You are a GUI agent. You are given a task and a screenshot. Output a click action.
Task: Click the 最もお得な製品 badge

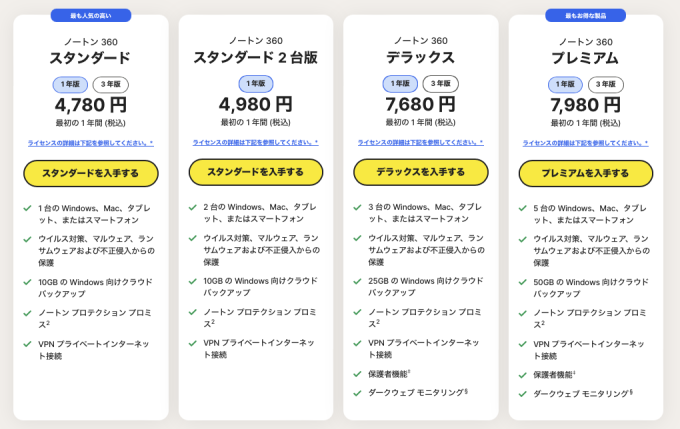[x=585, y=15]
